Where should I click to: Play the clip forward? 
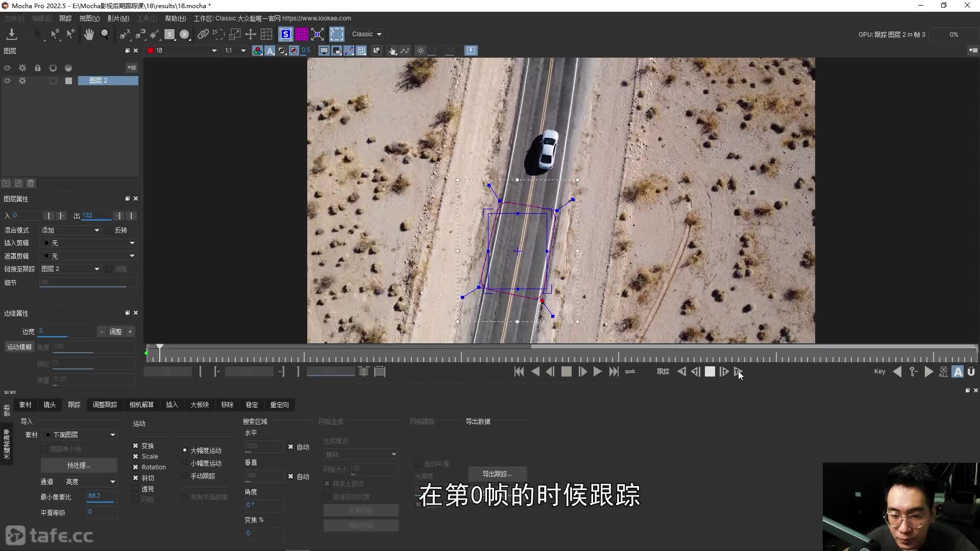[598, 372]
